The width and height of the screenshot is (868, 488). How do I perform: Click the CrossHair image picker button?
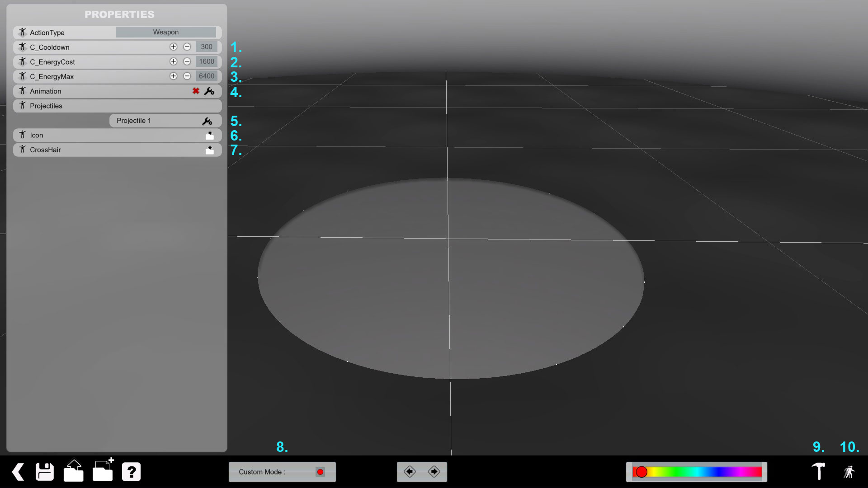[209, 149]
